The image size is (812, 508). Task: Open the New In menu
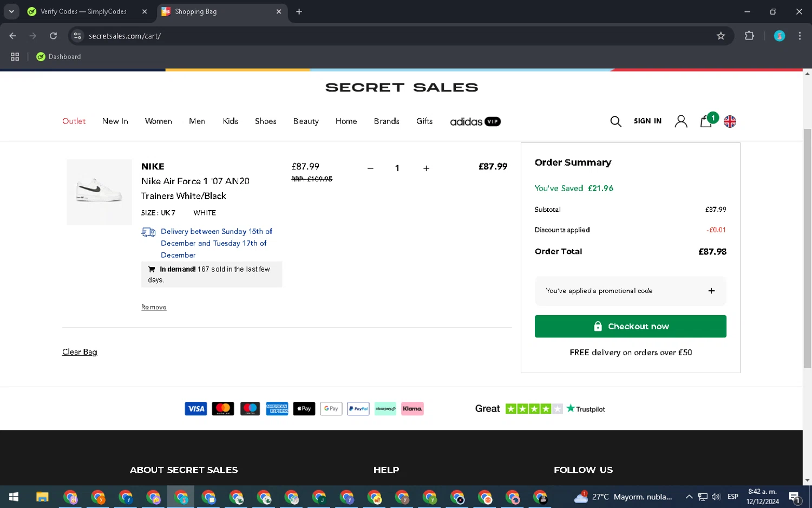tap(115, 121)
